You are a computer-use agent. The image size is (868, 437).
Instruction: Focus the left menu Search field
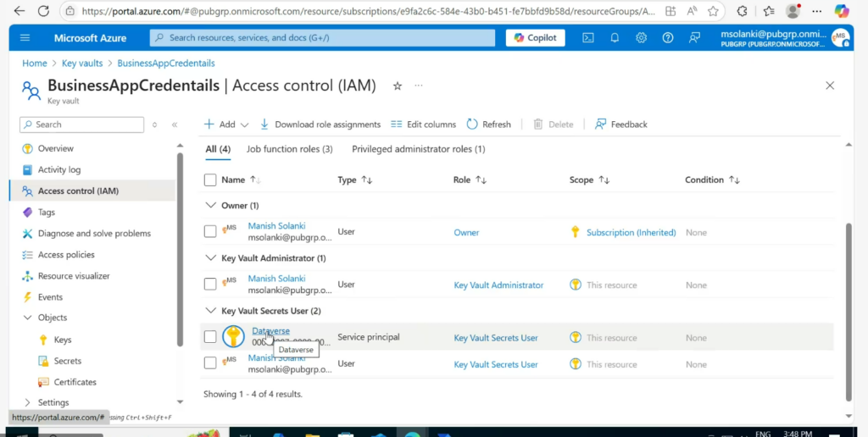(x=81, y=124)
